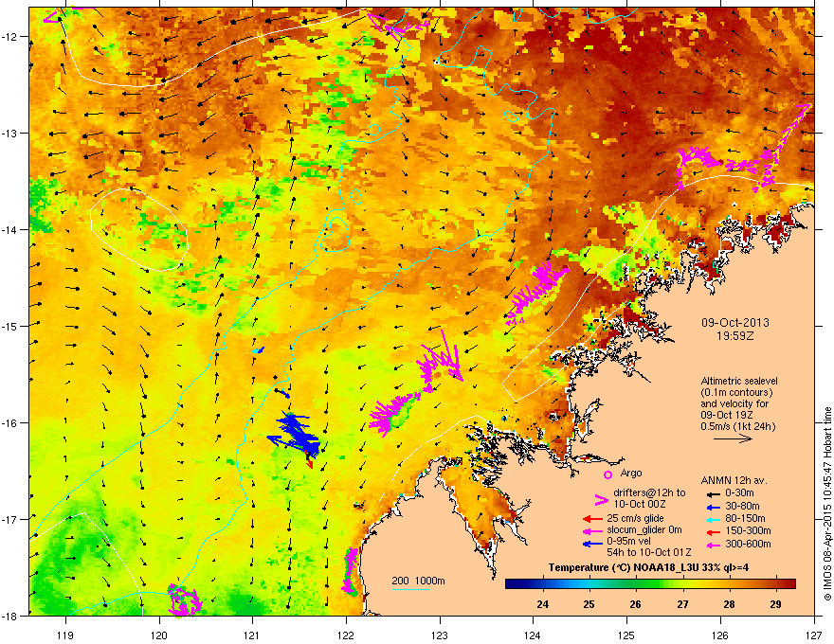Click the '200 1000m' bathymetry label
The height and width of the screenshot is (644, 834).
[418, 581]
